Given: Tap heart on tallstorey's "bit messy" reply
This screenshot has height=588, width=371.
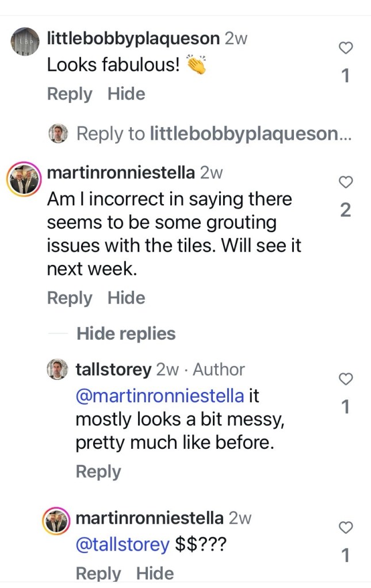Looking at the screenshot, I should point(345,379).
